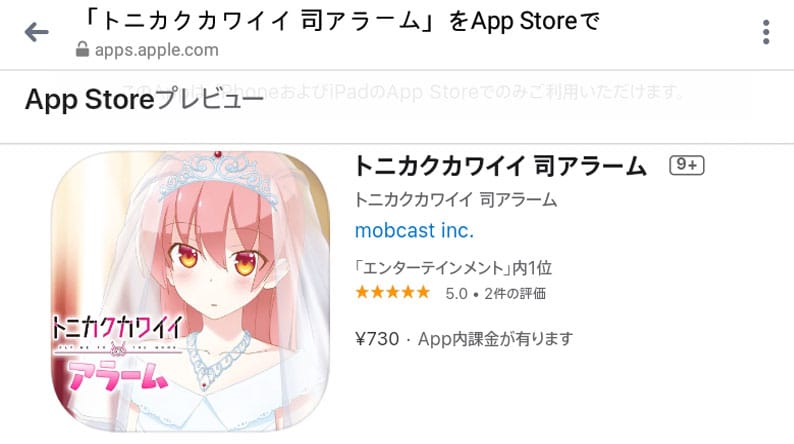Tap the トニカクカワイイ logo text on artwork

(117, 329)
